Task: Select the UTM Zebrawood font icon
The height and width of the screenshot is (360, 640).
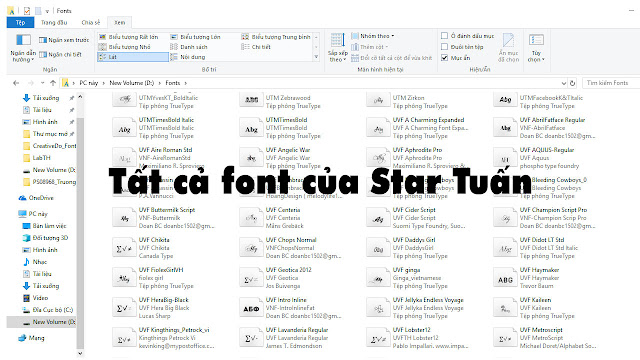Action: (x=251, y=100)
